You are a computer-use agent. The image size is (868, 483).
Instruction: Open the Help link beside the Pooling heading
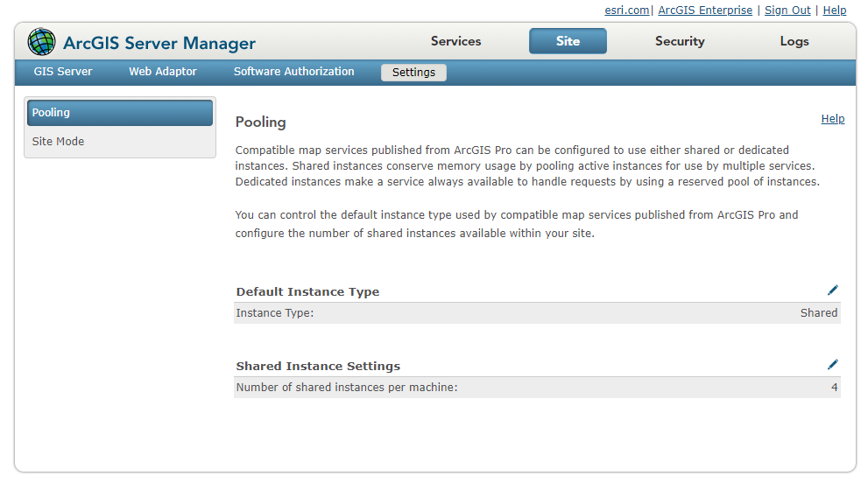(x=833, y=119)
